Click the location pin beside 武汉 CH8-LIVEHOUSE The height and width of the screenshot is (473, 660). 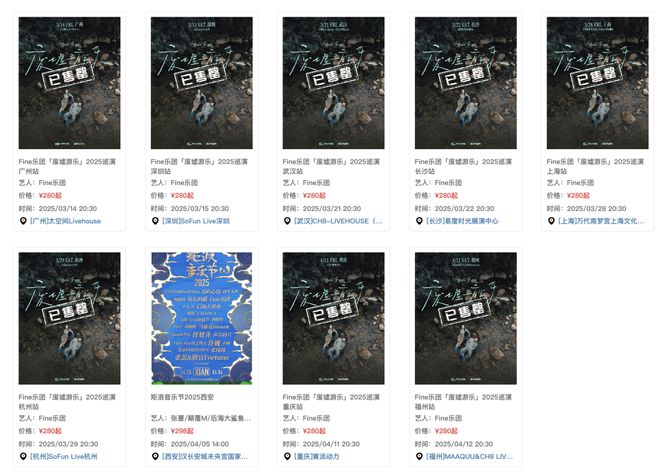point(287,221)
